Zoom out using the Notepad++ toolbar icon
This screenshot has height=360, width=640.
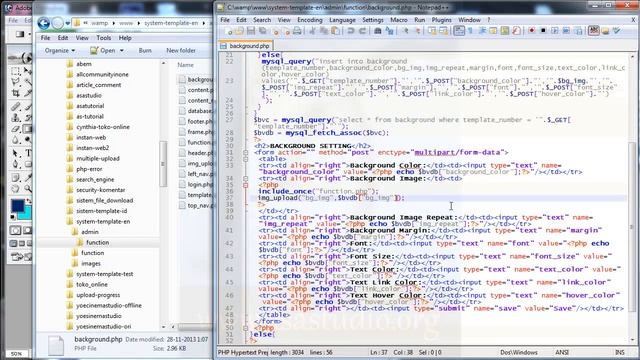coord(417,31)
